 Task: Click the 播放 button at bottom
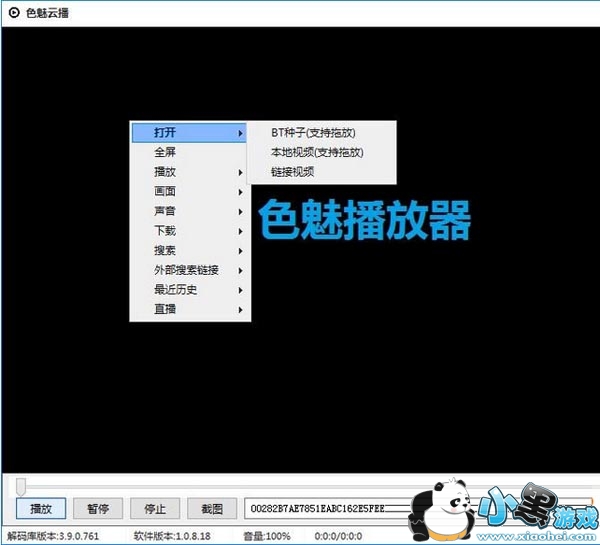41,509
